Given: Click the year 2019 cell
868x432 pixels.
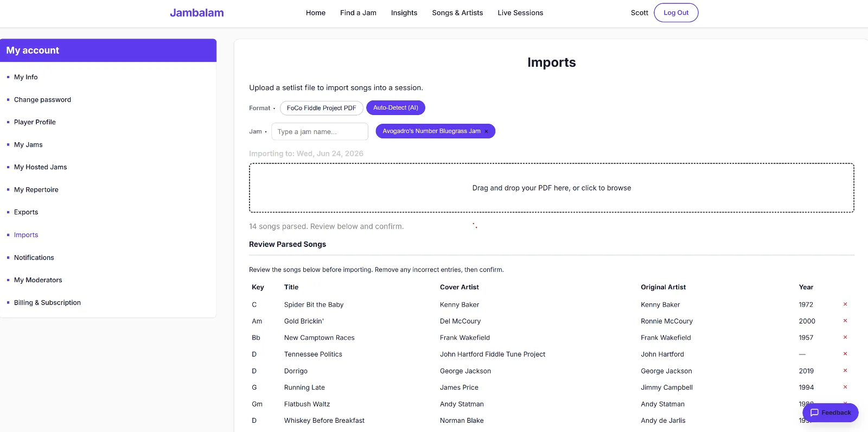Looking at the screenshot, I should (x=806, y=371).
